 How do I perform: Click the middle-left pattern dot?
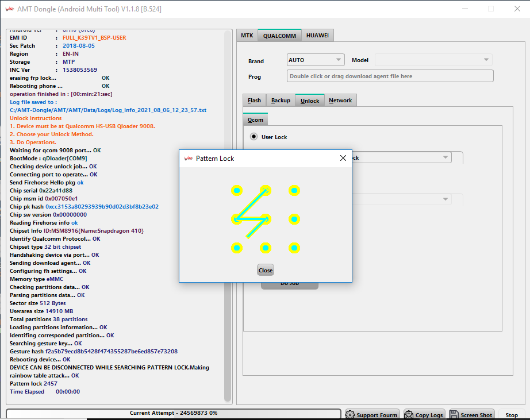pos(237,219)
